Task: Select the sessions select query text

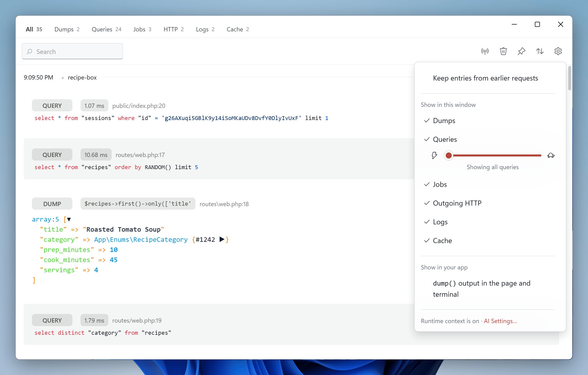Action: (181, 118)
